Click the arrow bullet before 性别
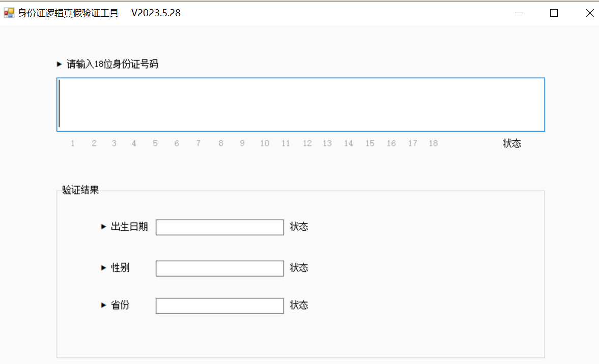The image size is (599, 364). click(x=104, y=268)
